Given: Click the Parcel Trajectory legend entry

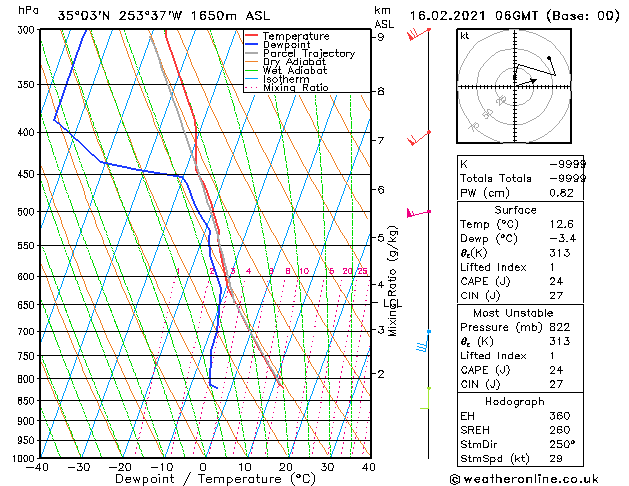Looking at the screenshot, I should (x=300, y=53).
